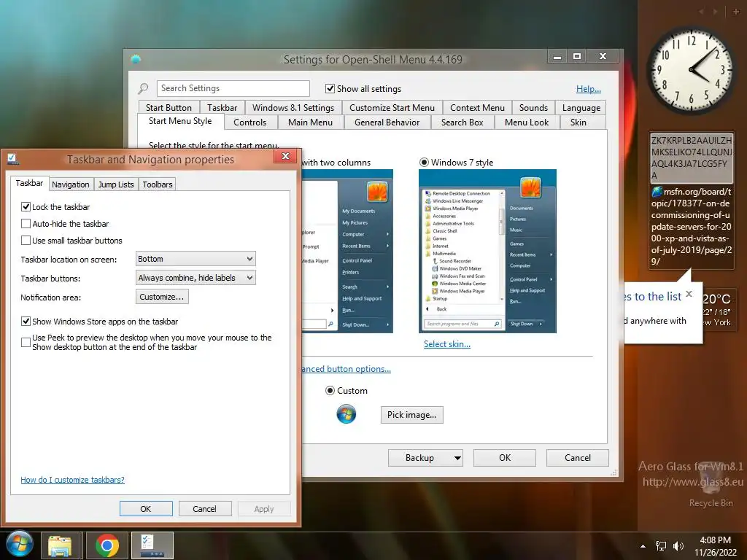
Task: Open Taskbar location on screen dropdown
Action: (x=196, y=259)
